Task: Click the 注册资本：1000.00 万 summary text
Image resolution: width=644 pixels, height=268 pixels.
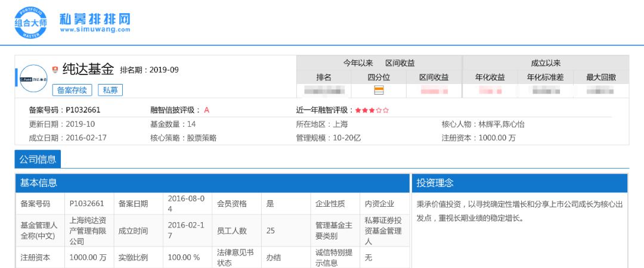Action: click(x=478, y=138)
